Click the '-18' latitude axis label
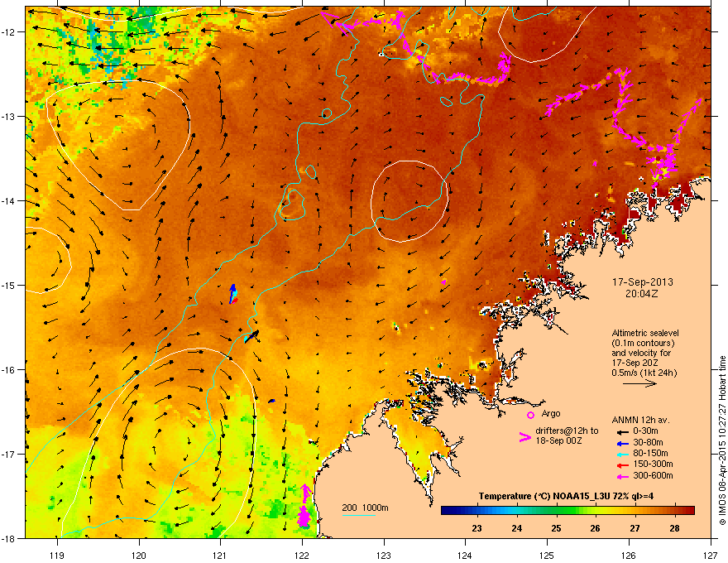728x563 pixels. click(9, 538)
